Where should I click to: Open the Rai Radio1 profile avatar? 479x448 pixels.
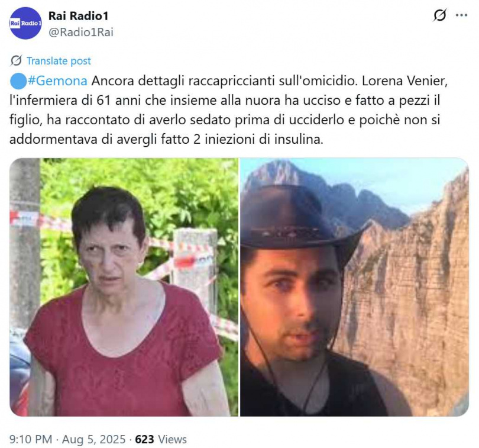point(25,23)
